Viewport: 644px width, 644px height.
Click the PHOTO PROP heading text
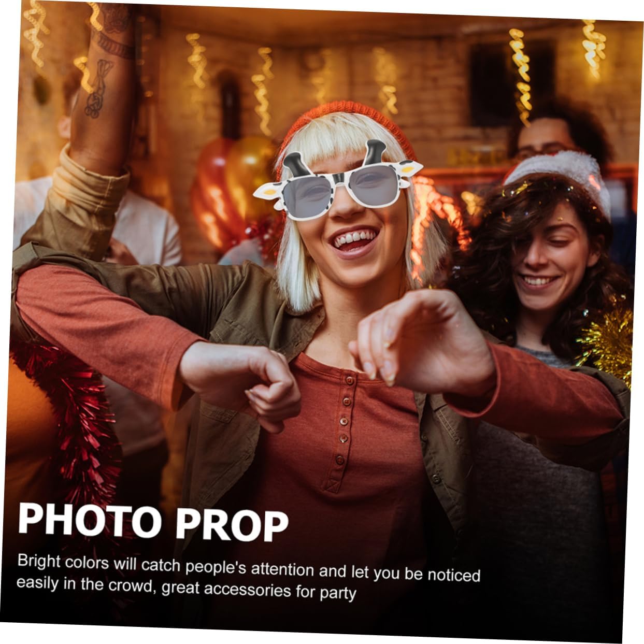pos(153,521)
